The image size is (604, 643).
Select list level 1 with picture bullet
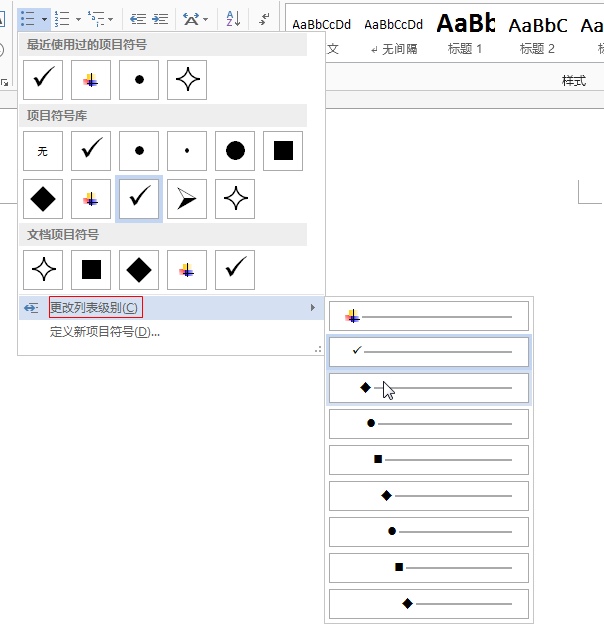point(429,316)
